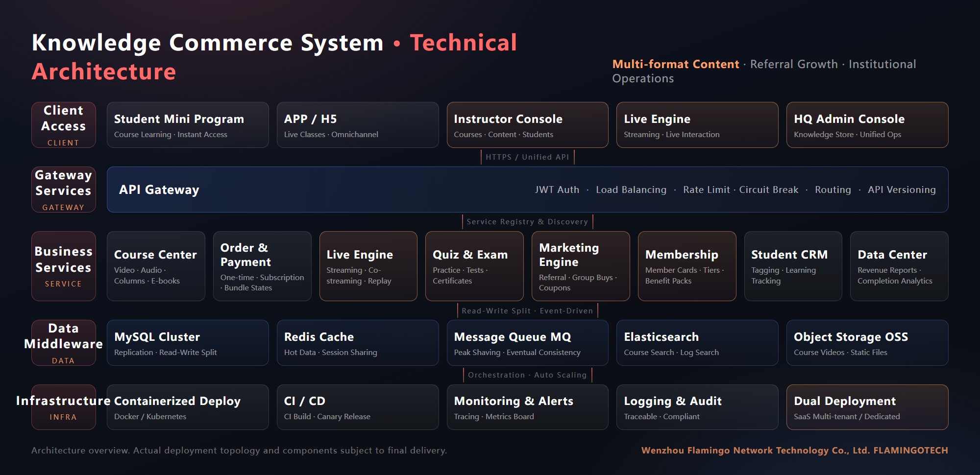Select the Quiz & Exam card
This screenshot has width=980, height=475.
point(474,266)
